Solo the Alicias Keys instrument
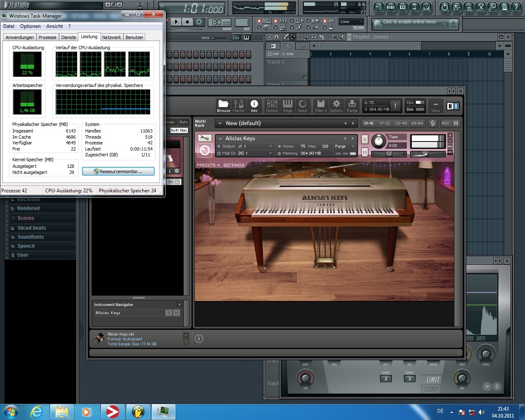525x420 pixels. coord(365,139)
